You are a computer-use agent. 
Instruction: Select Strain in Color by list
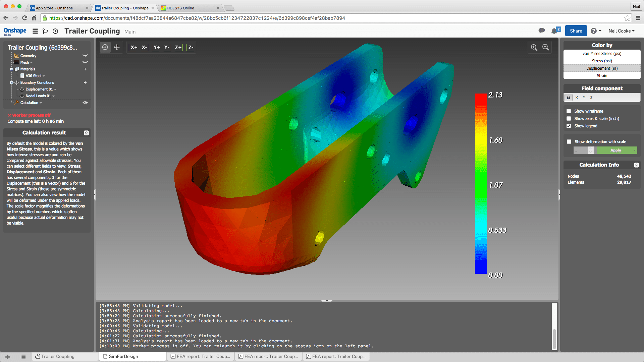click(602, 76)
